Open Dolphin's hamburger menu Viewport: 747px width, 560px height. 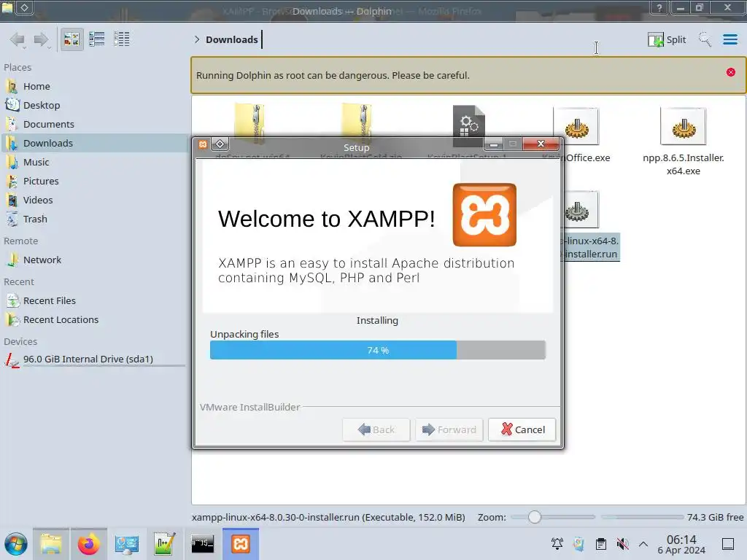click(x=729, y=39)
